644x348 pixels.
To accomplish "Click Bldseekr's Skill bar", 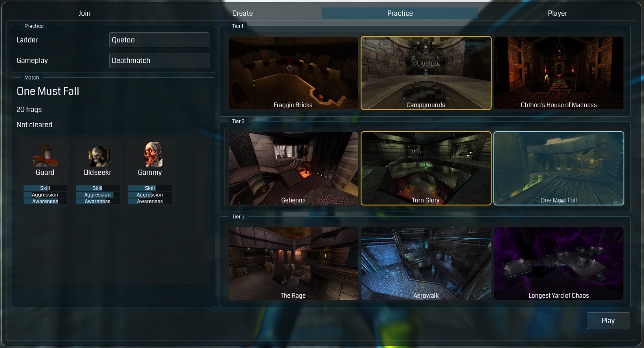I will 98,188.
